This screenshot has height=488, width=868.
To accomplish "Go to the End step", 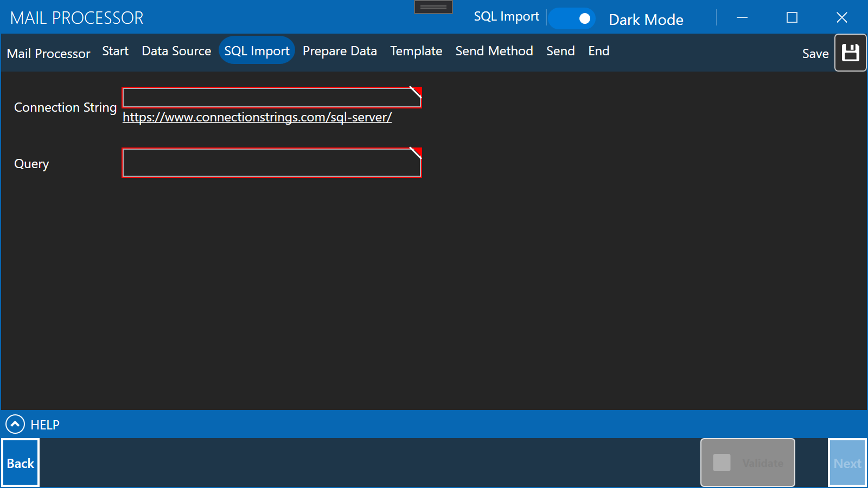I will click(598, 50).
